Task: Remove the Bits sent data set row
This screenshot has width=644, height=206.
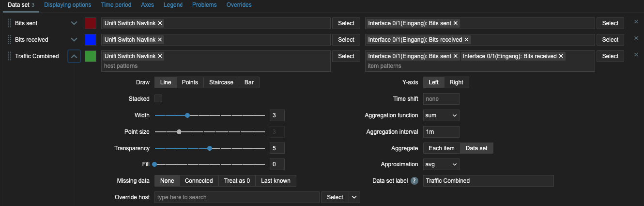Action: (x=636, y=22)
